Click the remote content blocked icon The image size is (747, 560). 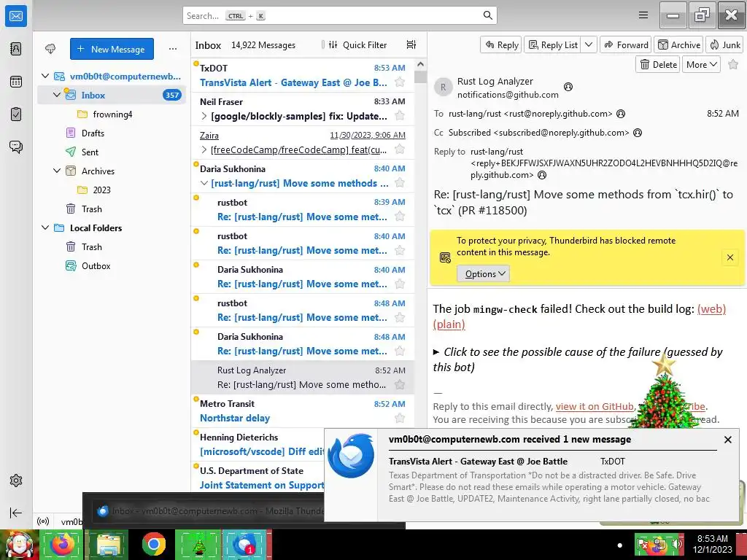coord(445,257)
